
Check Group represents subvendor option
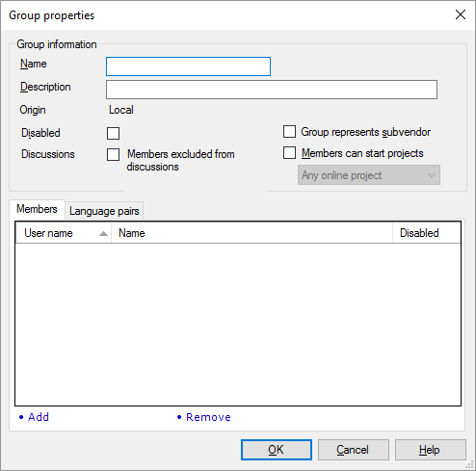pyautogui.click(x=289, y=132)
